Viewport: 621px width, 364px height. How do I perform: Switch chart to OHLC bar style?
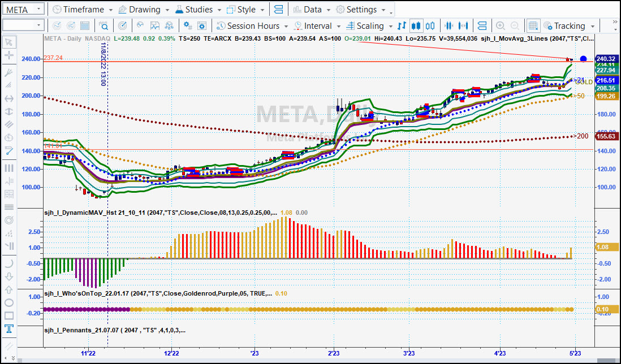[x=402, y=26]
